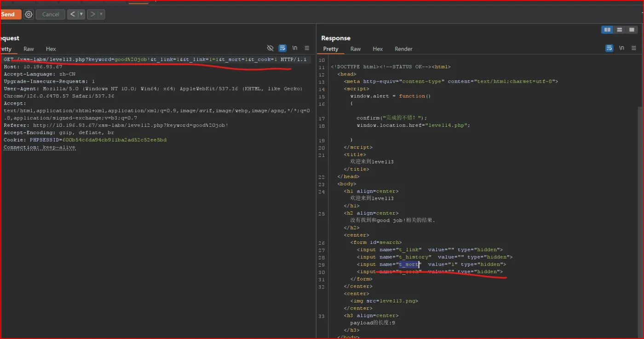Switch the Request view to the Raw tab
This screenshot has height=339, width=644.
click(x=29, y=49)
